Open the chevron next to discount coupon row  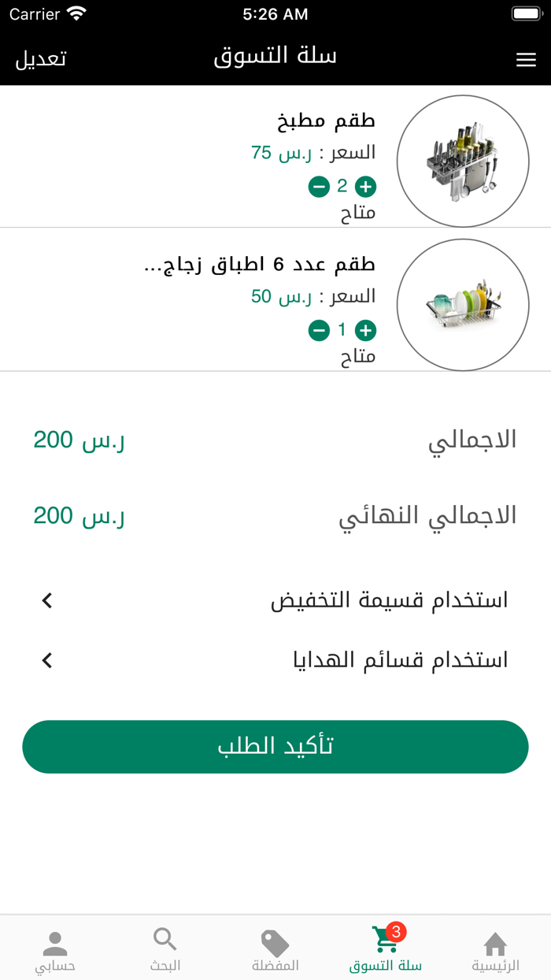[46, 600]
